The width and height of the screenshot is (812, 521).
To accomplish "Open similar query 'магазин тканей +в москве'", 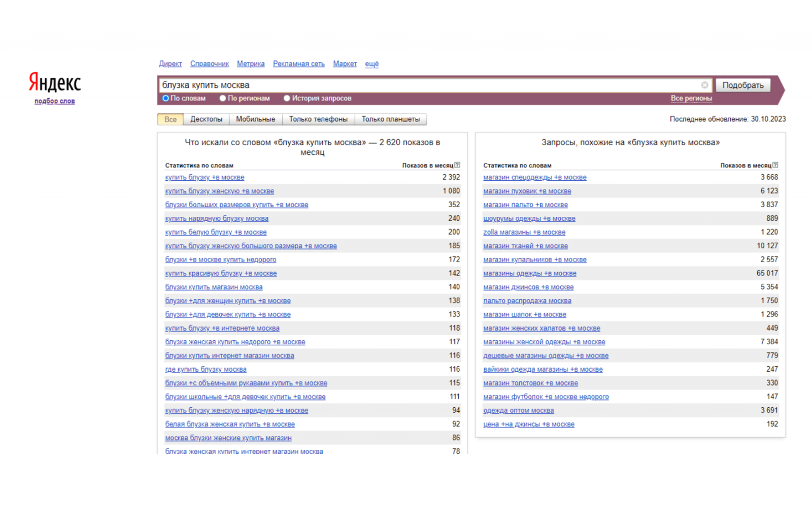I will click(x=525, y=246).
